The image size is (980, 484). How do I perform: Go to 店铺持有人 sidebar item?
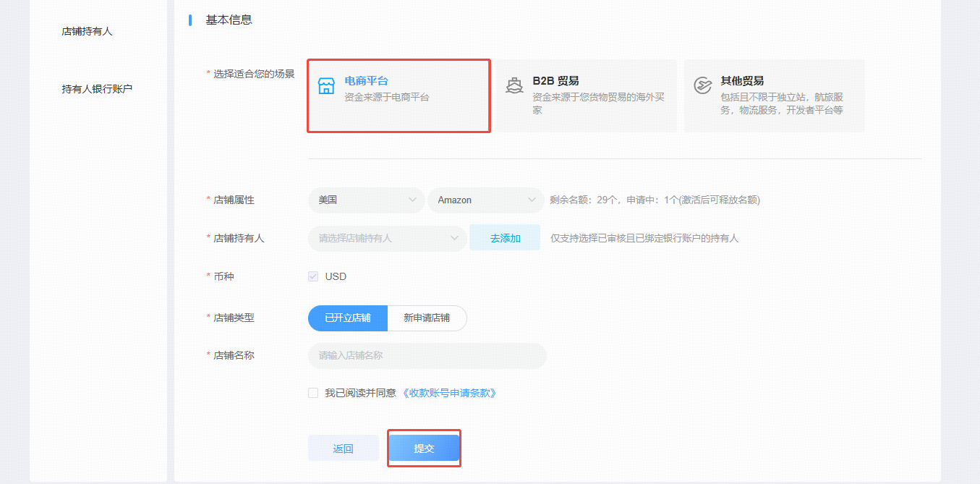tap(88, 31)
